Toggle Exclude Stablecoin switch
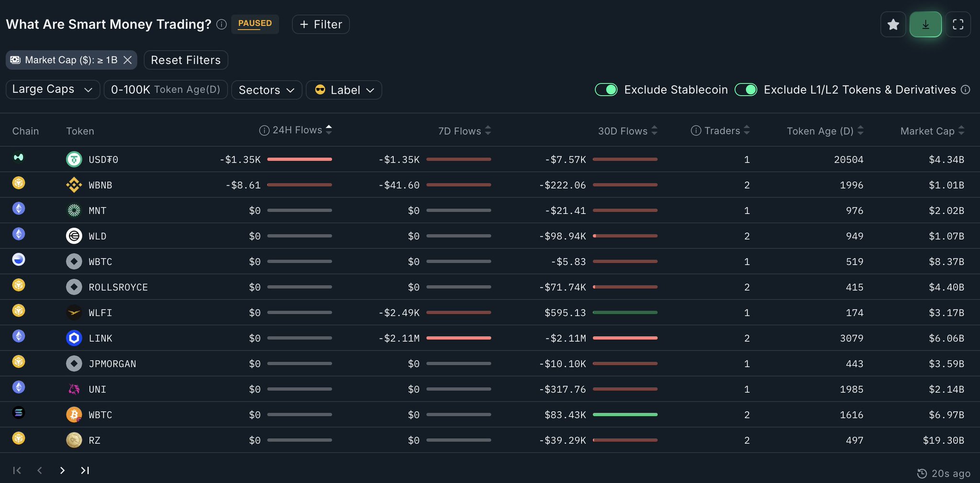This screenshot has height=483, width=980. pyautogui.click(x=606, y=90)
